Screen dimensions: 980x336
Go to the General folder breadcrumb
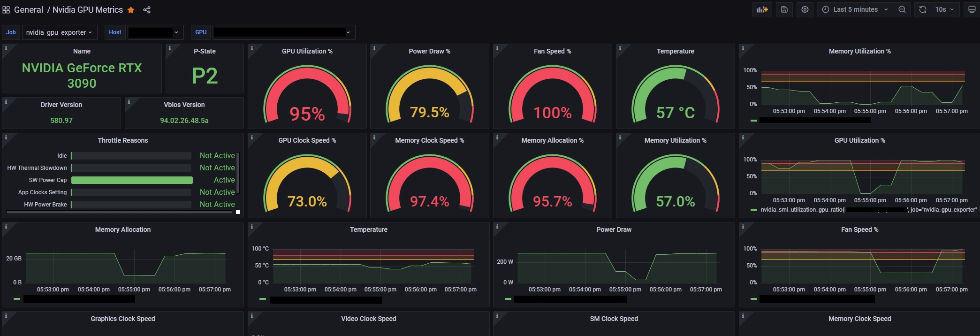(x=29, y=10)
